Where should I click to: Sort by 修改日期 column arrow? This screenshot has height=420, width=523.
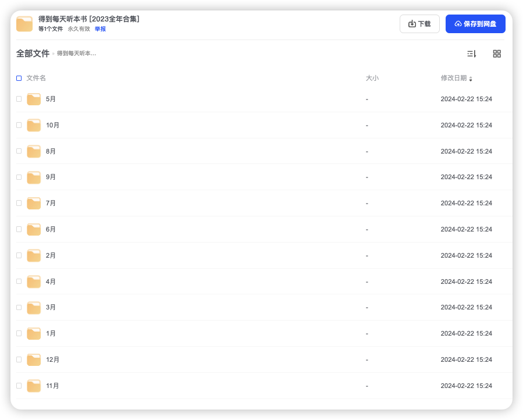click(x=471, y=79)
